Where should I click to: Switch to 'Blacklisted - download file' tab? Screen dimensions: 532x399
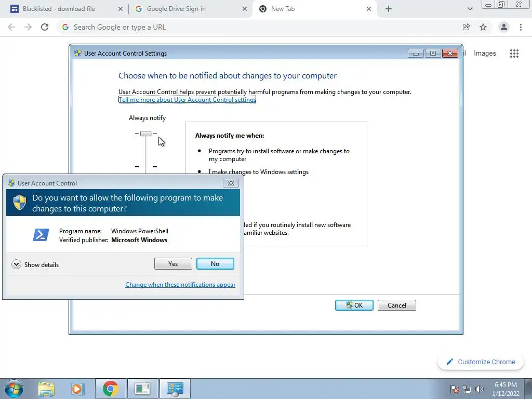pyautogui.click(x=59, y=9)
